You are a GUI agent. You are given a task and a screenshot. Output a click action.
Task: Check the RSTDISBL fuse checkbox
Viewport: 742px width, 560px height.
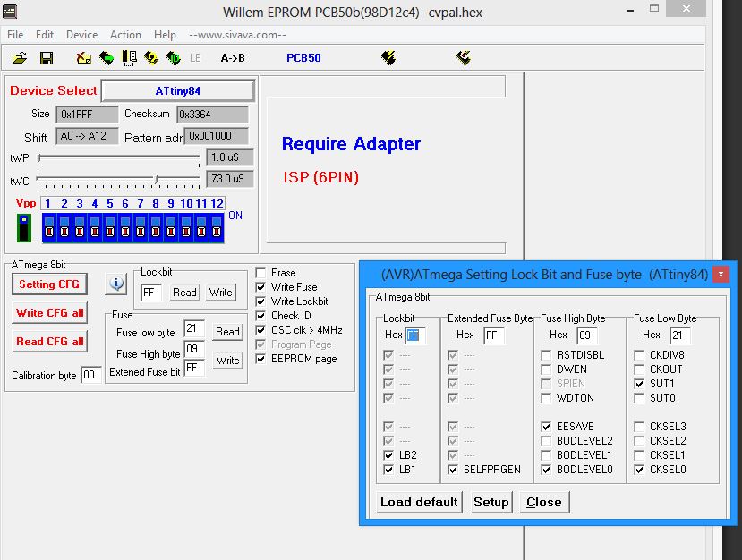click(546, 355)
